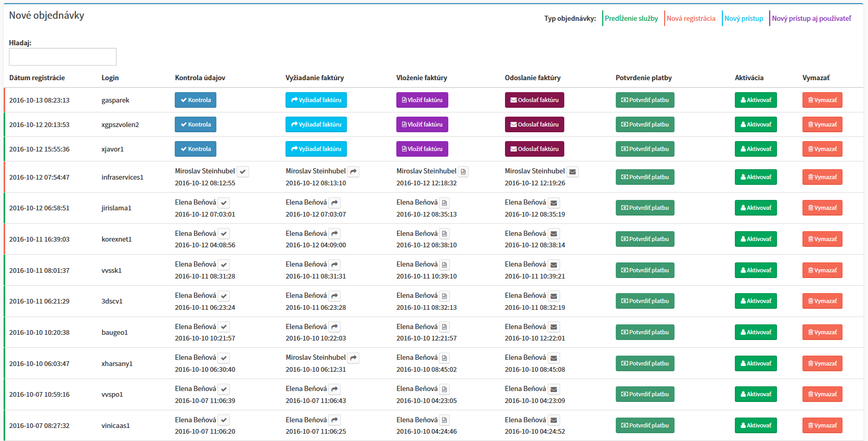This screenshot has height=441, width=868.
Task: Click document icon in infraservices1 row
Action: point(463,171)
